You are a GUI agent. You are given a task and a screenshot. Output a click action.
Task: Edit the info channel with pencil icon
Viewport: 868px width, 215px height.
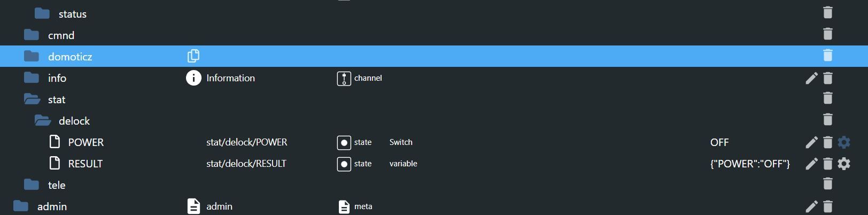pos(811,78)
